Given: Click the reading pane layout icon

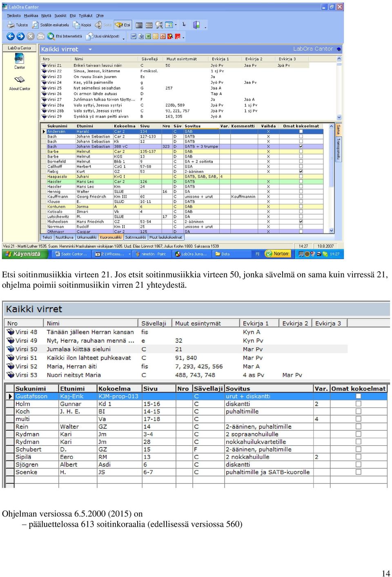Looking at the screenshot, I should coord(149,25).
